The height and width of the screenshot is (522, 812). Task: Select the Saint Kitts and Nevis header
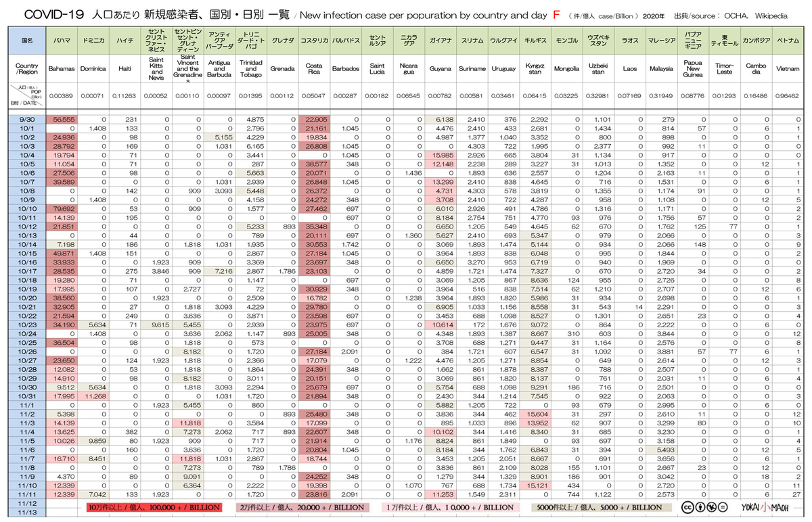click(x=156, y=69)
